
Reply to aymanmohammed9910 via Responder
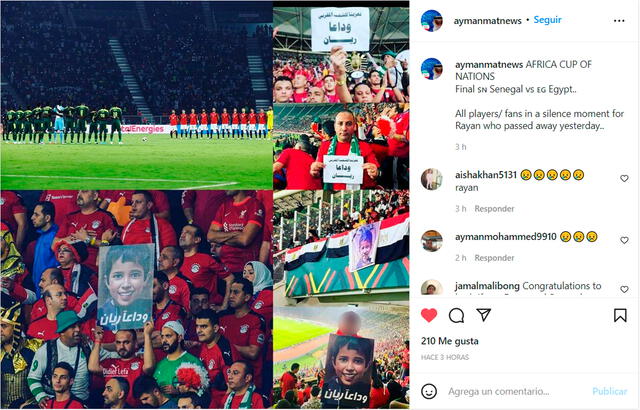pyautogui.click(x=494, y=258)
